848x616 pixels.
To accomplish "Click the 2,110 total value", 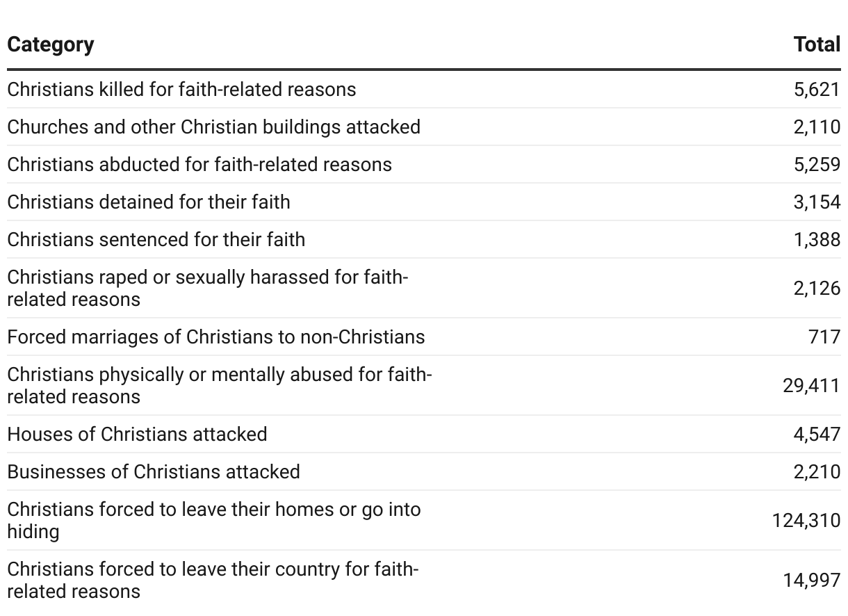I will tap(817, 127).
